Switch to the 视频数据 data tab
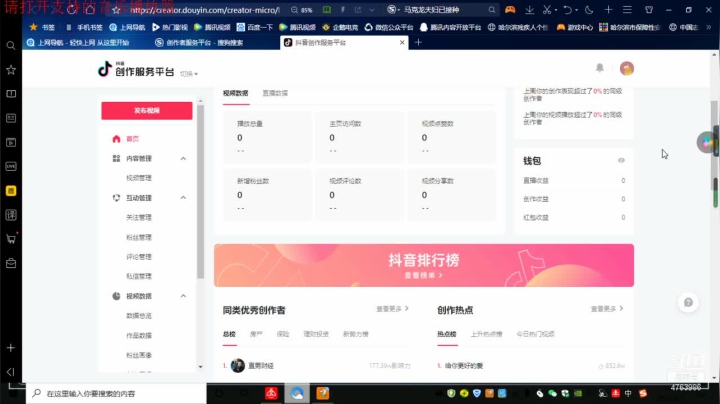The image size is (720, 404). 236,93
